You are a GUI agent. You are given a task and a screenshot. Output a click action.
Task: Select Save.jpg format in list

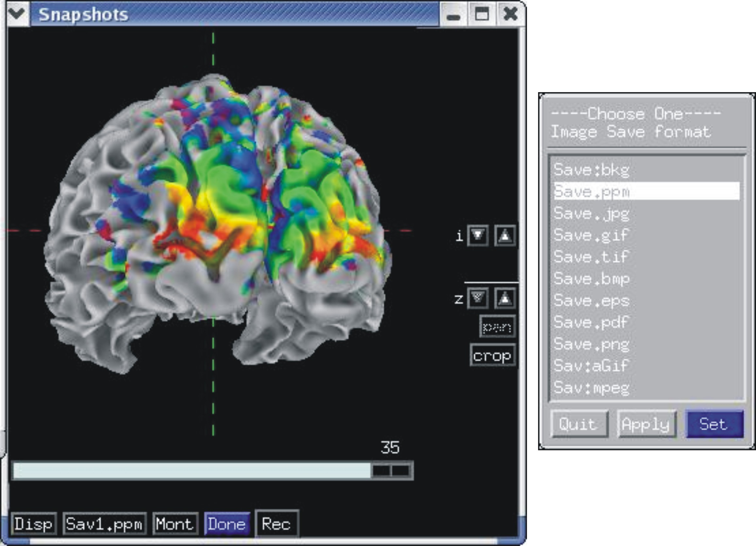point(592,213)
